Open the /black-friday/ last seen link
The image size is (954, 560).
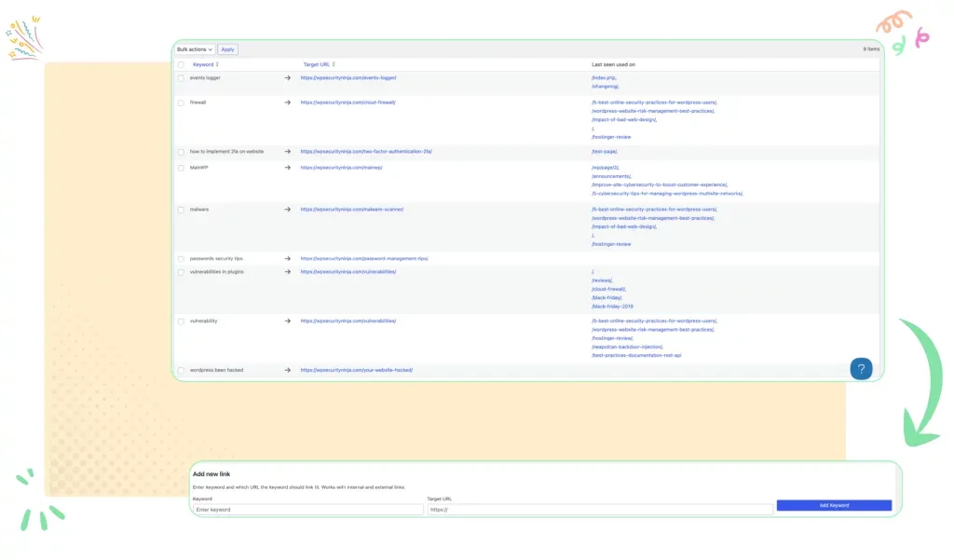pos(607,297)
